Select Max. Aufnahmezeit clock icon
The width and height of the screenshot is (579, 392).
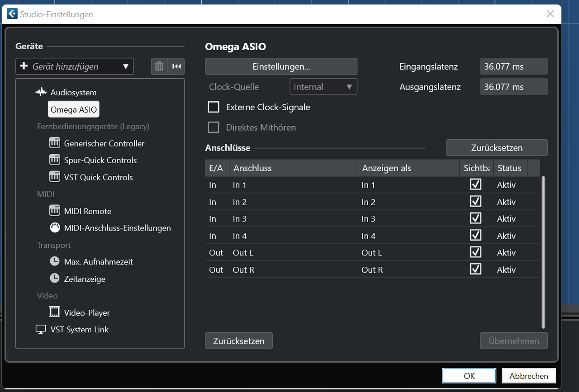[x=55, y=262]
